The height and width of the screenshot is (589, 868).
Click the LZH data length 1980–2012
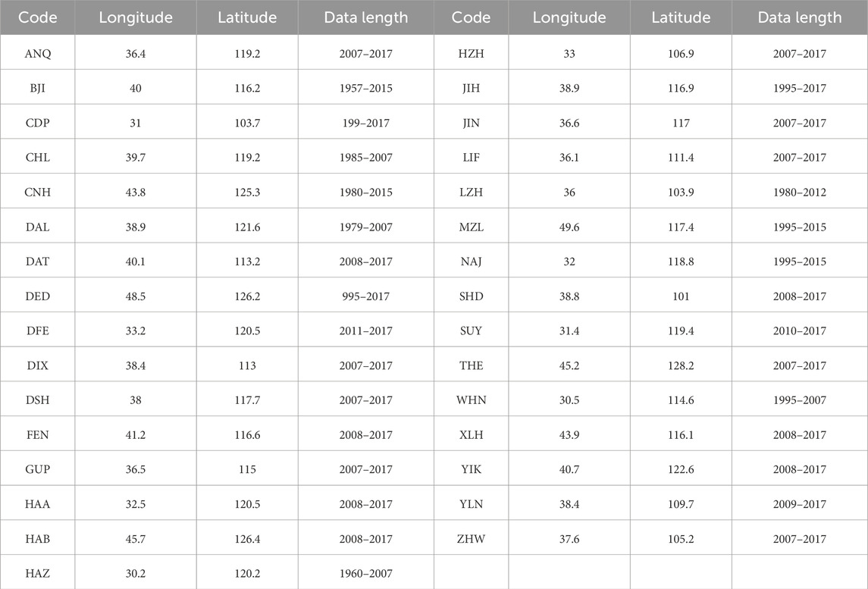[x=799, y=192]
